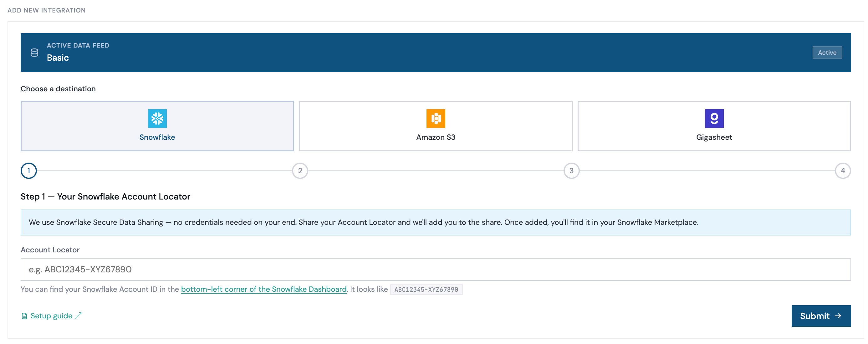Jump to step 4 in the progress stepper
The height and width of the screenshot is (344, 868).
tap(842, 171)
